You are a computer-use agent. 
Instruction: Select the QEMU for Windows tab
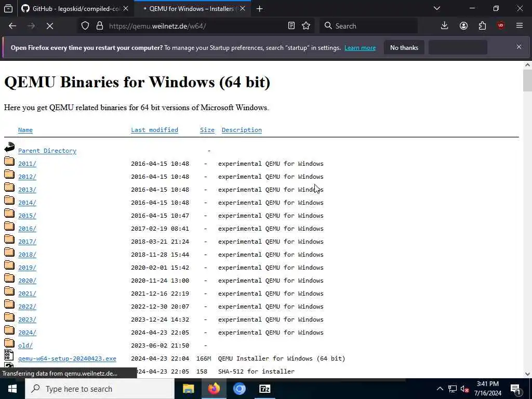[192, 9]
